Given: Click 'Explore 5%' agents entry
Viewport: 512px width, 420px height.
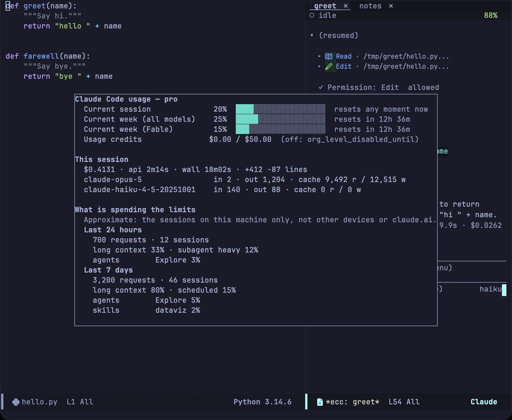Looking at the screenshot, I should click(x=177, y=300).
